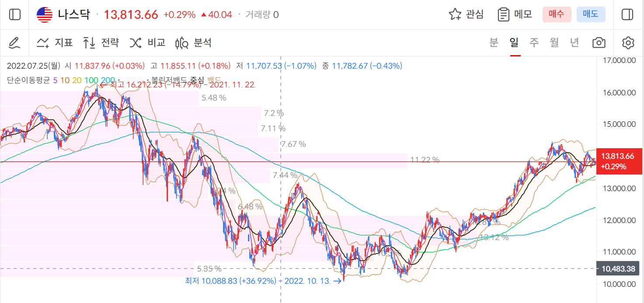Capture chart with camera icon

point(599,42)
